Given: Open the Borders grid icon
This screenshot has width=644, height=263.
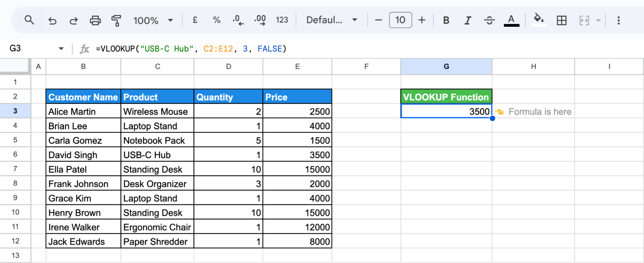Looking at the screenshot, I should pos(562,21).
